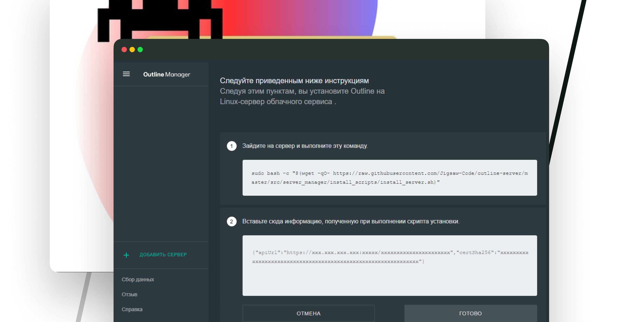The height and width of the screenshot is (322, 644).
Task: Close the window with the red button
Action: (124, 50)
